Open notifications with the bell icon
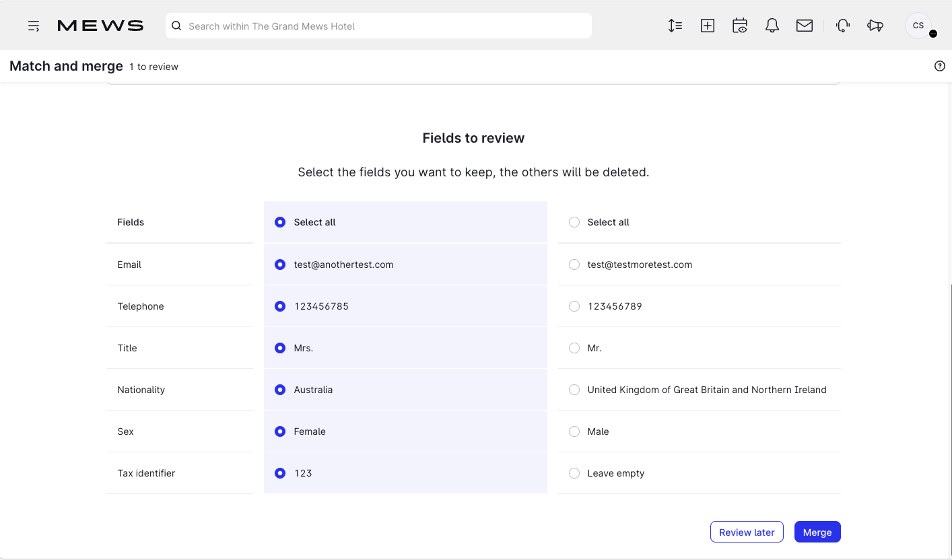The width and height of the screenshot is (952, 560). click(x=772, y=25)
